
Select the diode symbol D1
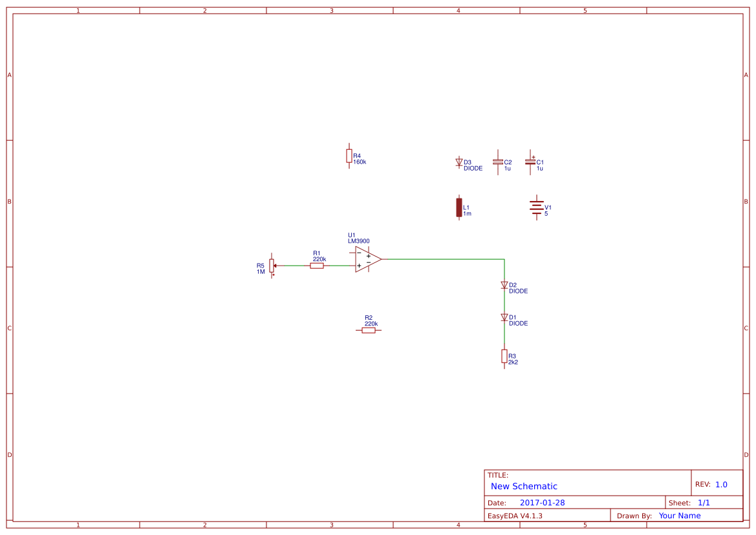(x=504, y=317)
